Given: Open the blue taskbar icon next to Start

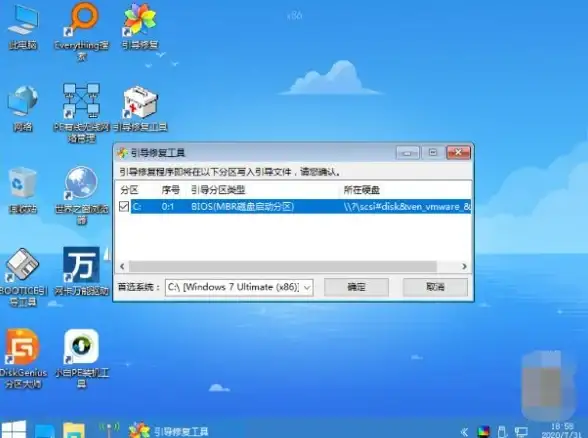Looking at the screenshot, I should (45, 431).
